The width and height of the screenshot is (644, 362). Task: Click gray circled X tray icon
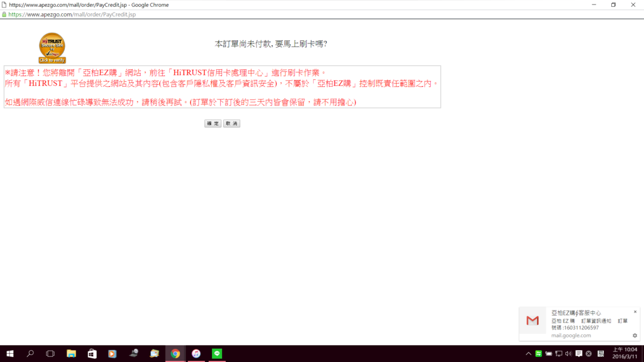tap(589, 353)
